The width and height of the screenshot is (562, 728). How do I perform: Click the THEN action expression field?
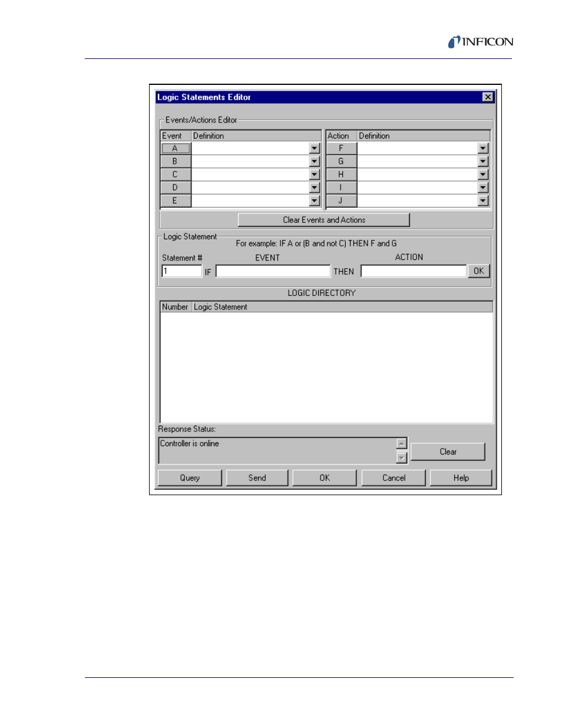414,271
